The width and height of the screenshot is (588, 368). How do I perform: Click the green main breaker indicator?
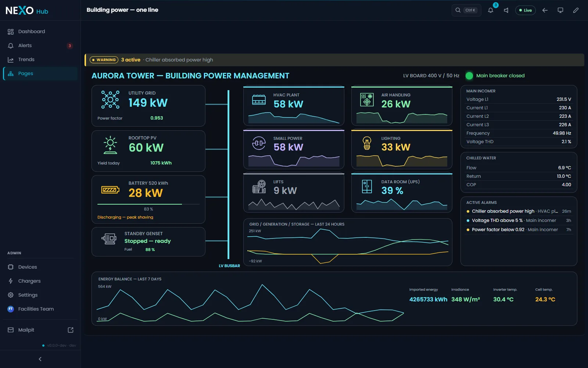[x=469, y=76]
